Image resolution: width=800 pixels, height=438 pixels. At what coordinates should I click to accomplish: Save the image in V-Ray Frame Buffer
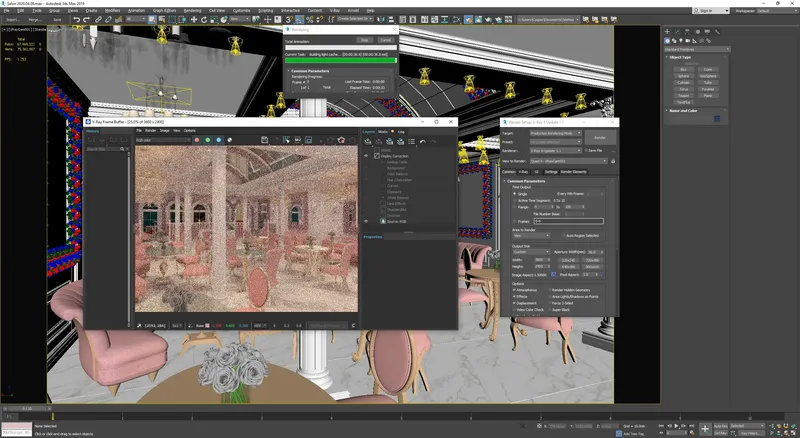264,140
